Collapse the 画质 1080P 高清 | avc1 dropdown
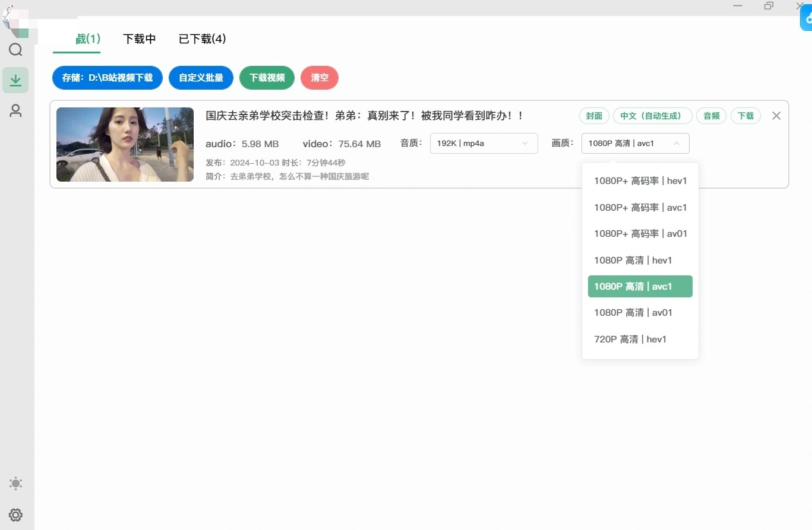 635,143
